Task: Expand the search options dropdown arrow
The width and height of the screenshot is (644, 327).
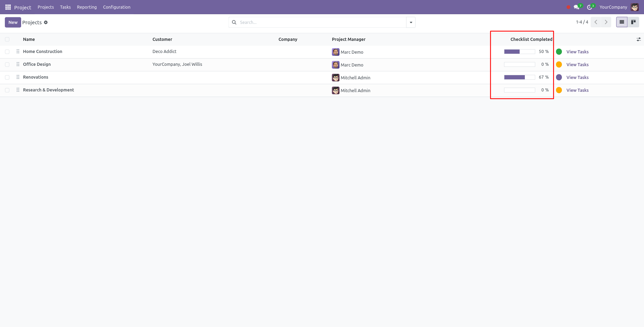Action: coord(411,22)
